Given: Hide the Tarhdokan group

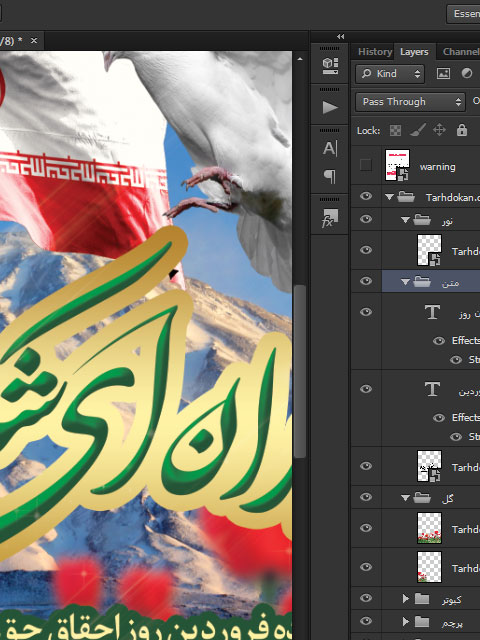Looking at the screenshot, I should click(x=366, y=196).
